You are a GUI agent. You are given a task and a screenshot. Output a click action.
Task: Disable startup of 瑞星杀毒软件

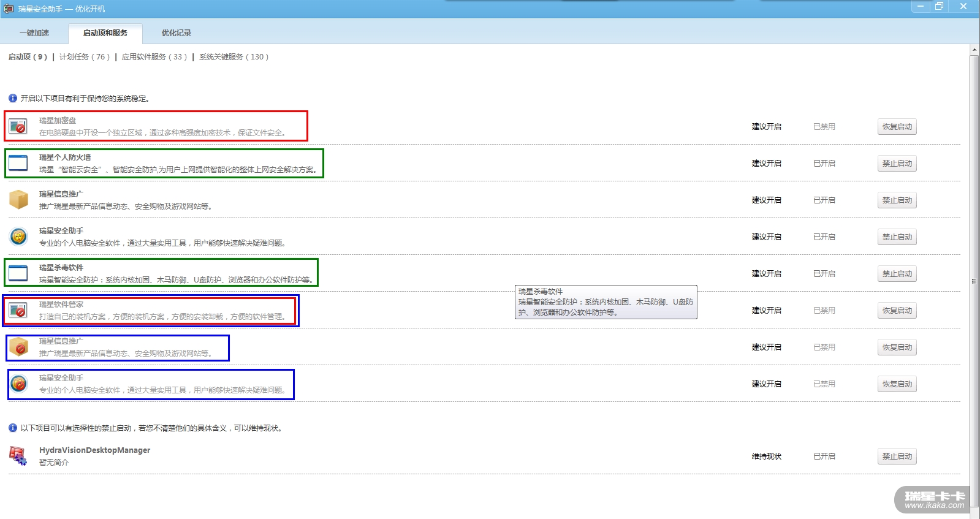tap(897, 274)
